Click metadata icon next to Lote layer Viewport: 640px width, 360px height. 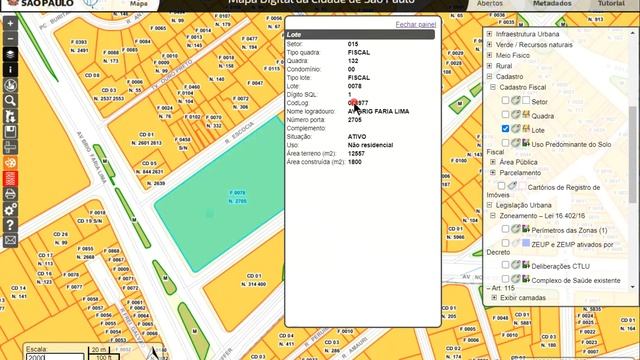[516, 129]
